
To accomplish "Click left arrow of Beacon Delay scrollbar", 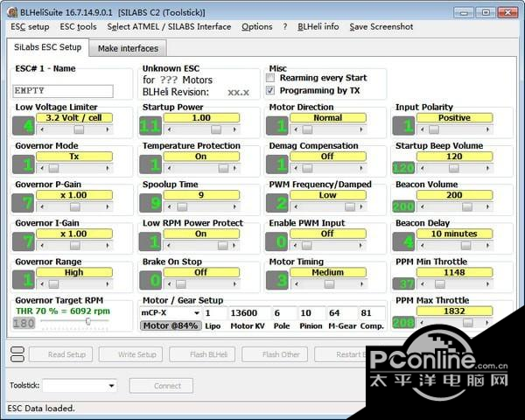I will 423,246.
